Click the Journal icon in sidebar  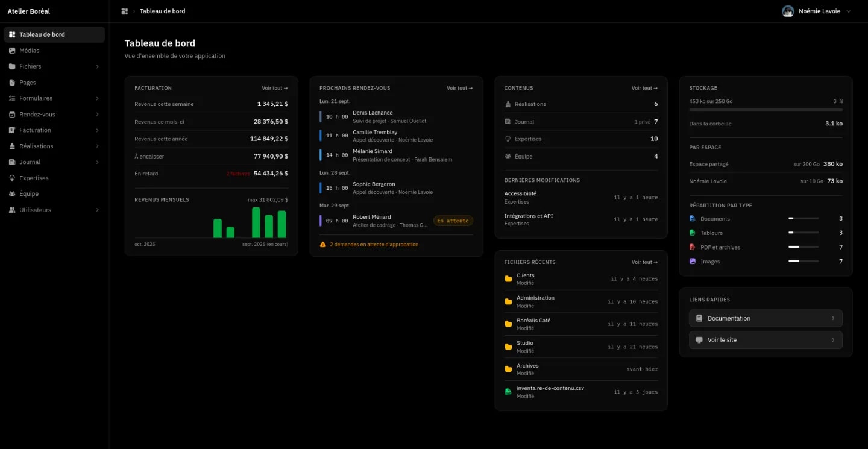[x=12, y=162]
